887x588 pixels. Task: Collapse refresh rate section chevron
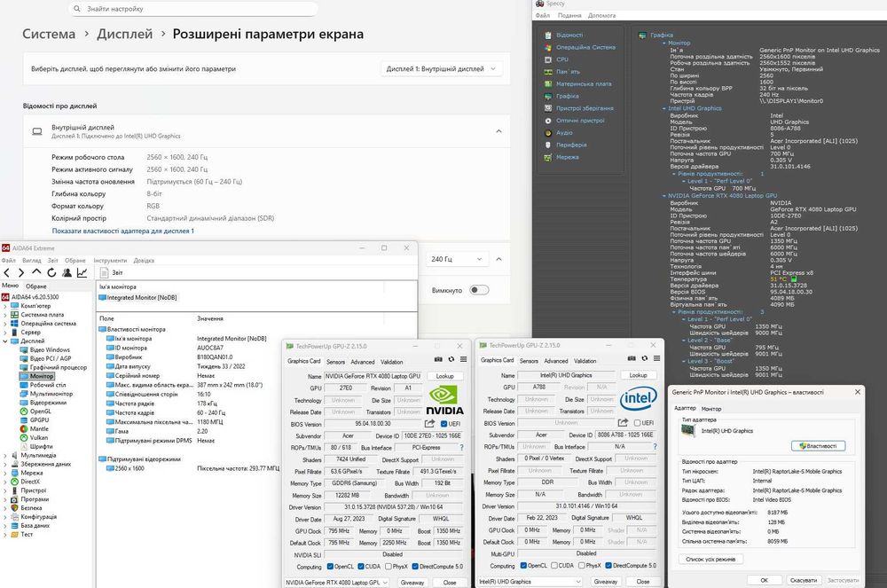(498, 259)
